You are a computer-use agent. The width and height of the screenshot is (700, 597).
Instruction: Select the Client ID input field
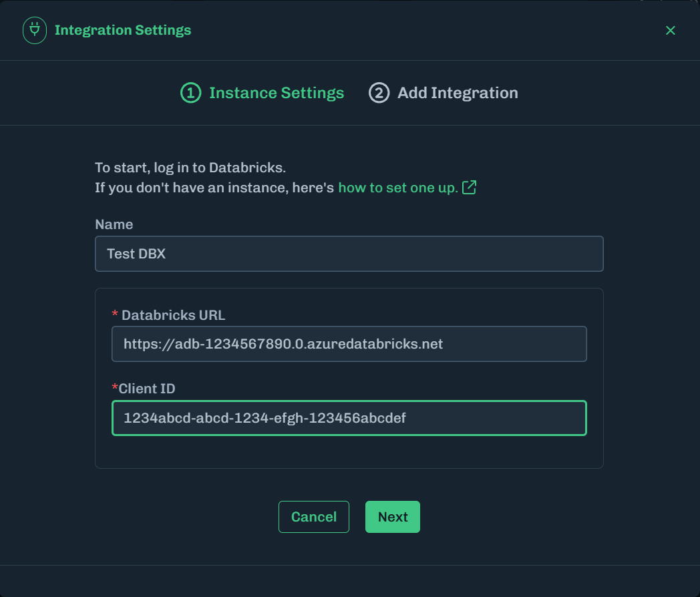pos(349,418)
